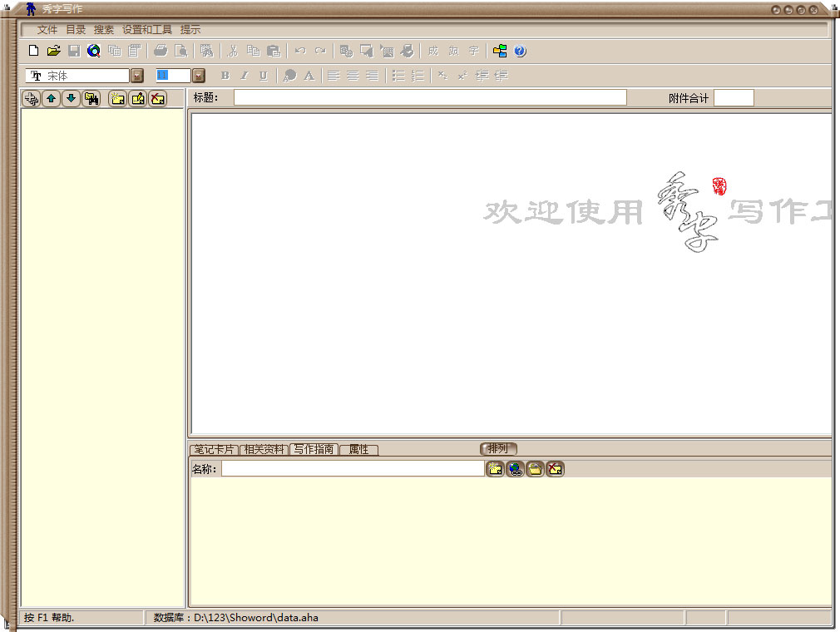
Task: Create a new document with the New icon
Action: (x=33, y=50)
